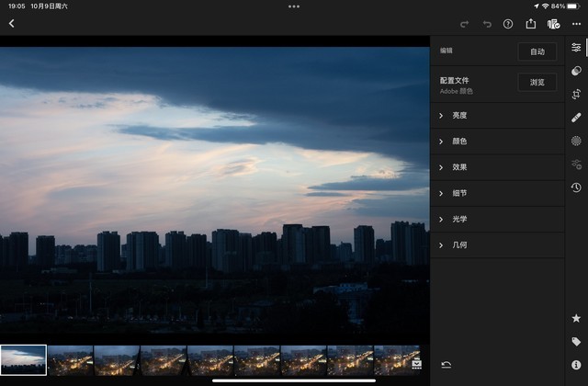
Task: Expand the 细节 section
Action: pos(497,193)
